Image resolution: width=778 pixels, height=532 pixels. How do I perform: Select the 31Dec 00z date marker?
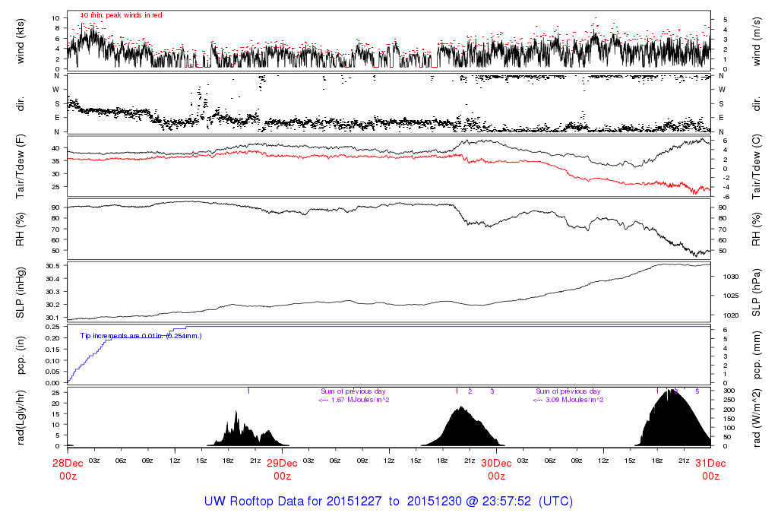(x=710, y=469)
